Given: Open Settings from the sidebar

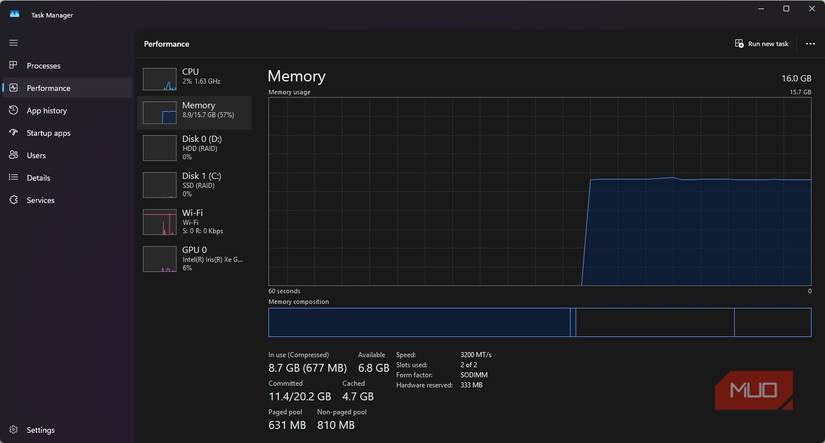Looking at the screenshot, I should 41,430.
